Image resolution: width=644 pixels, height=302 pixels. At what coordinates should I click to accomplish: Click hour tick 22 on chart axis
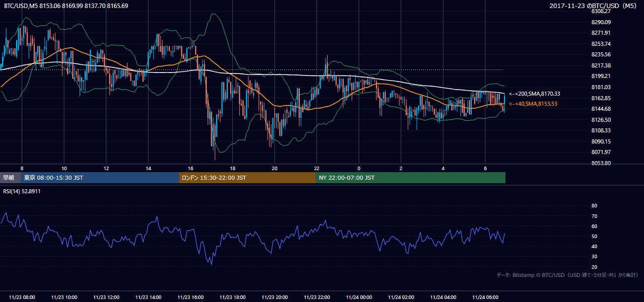317,168
